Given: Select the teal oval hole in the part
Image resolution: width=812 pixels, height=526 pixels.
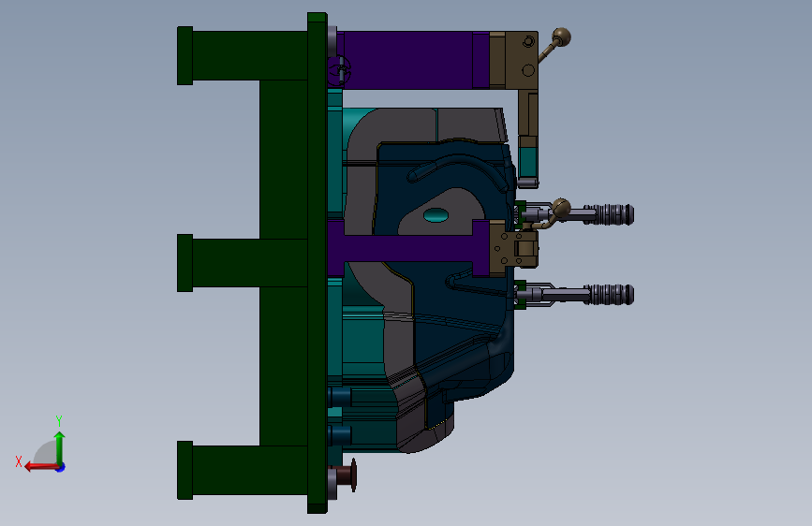Looking at the screenshot, I should coord(436,215).
